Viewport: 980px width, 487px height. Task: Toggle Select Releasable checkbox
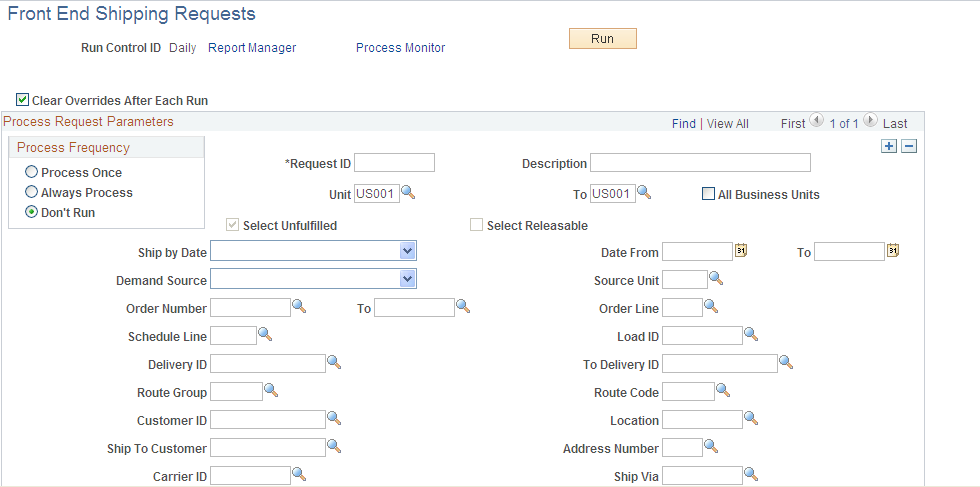pyautogui.click(x=476, y=225)
